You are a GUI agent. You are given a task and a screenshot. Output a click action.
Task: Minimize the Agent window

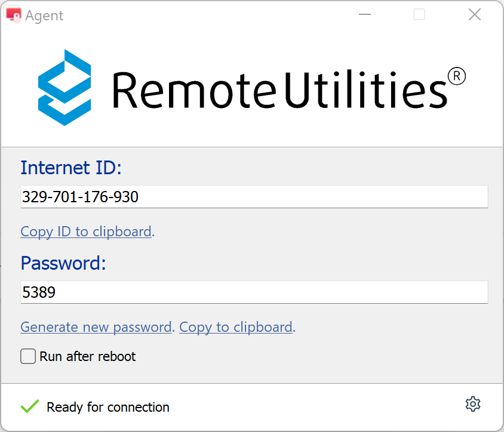(x=364, y=14)
